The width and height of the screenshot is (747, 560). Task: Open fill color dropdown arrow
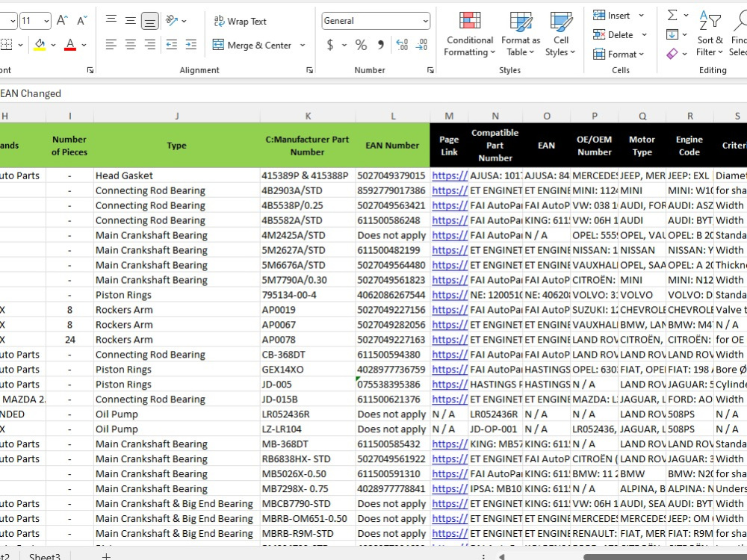[53, 46]
